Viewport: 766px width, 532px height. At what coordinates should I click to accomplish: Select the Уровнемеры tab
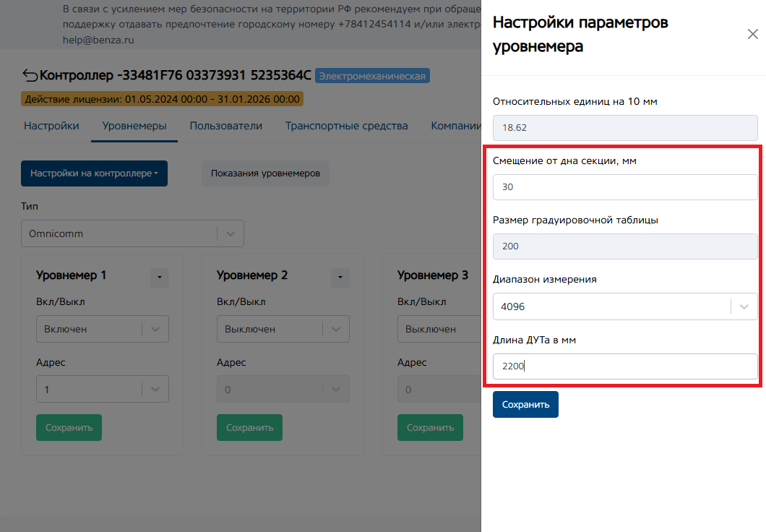click(134, 126)
